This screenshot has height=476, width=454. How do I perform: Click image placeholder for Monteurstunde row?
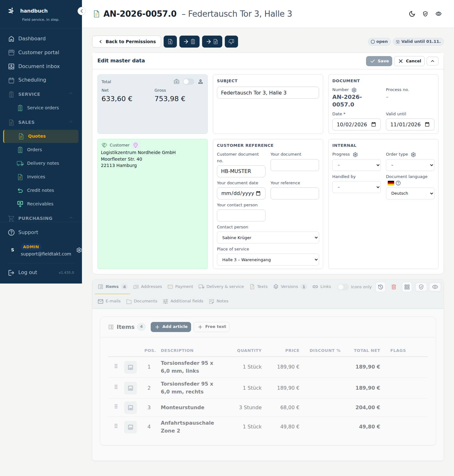point(131,408)
